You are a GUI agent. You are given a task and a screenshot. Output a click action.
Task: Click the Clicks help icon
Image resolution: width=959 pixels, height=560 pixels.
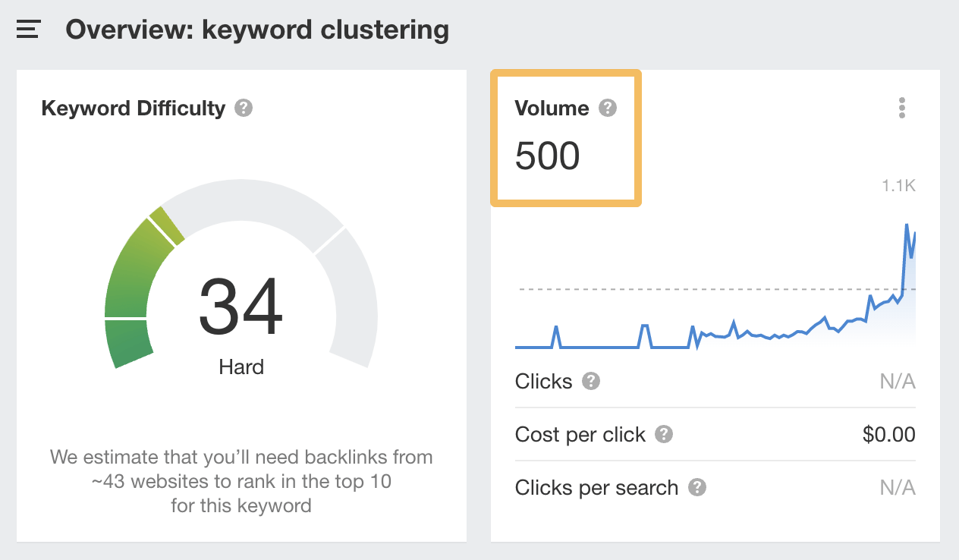tap(590, 382)
